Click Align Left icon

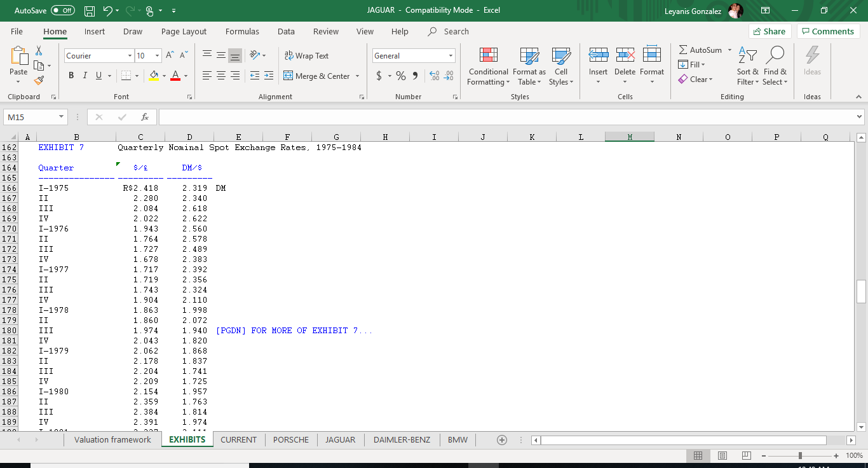(x=207, y=76)
